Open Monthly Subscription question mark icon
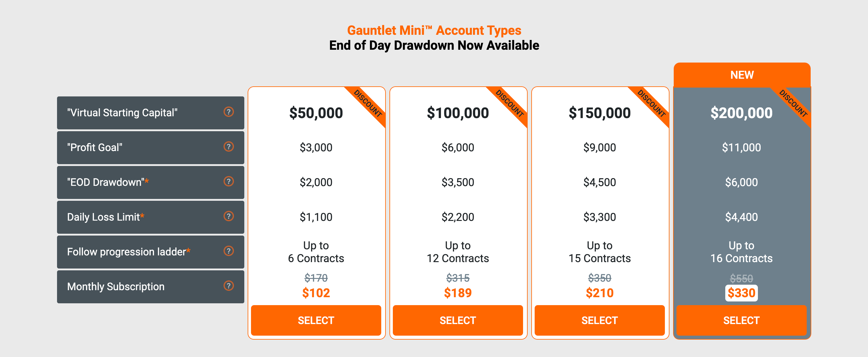 pyautogui.click(x=228, y=286)
